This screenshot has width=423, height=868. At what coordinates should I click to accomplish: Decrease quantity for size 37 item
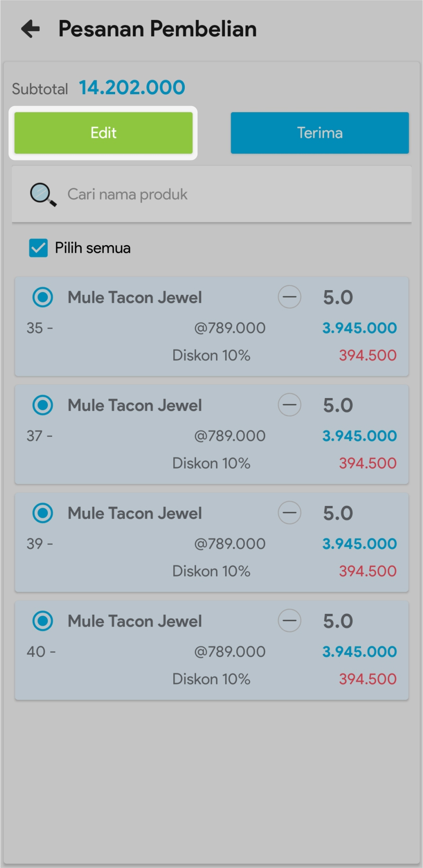coord(289,406)
